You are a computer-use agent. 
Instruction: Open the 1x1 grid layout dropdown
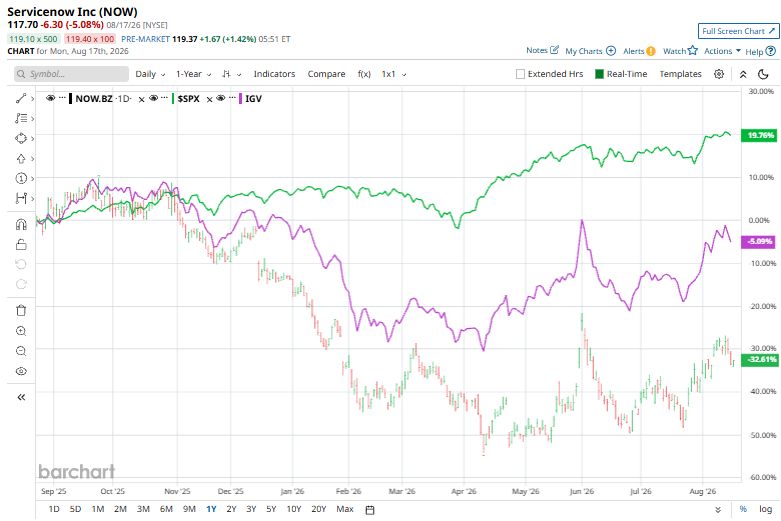(x=394, y=74)
